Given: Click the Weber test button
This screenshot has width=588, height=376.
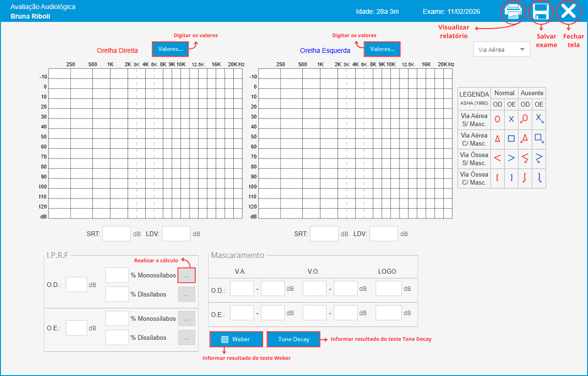Looking at the screenshot, I should (x=236, y=339).
